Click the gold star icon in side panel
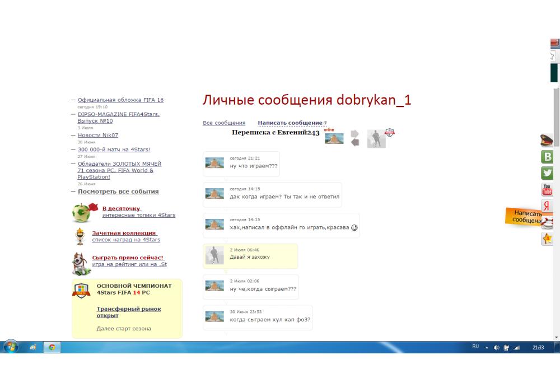 [547, 239]
